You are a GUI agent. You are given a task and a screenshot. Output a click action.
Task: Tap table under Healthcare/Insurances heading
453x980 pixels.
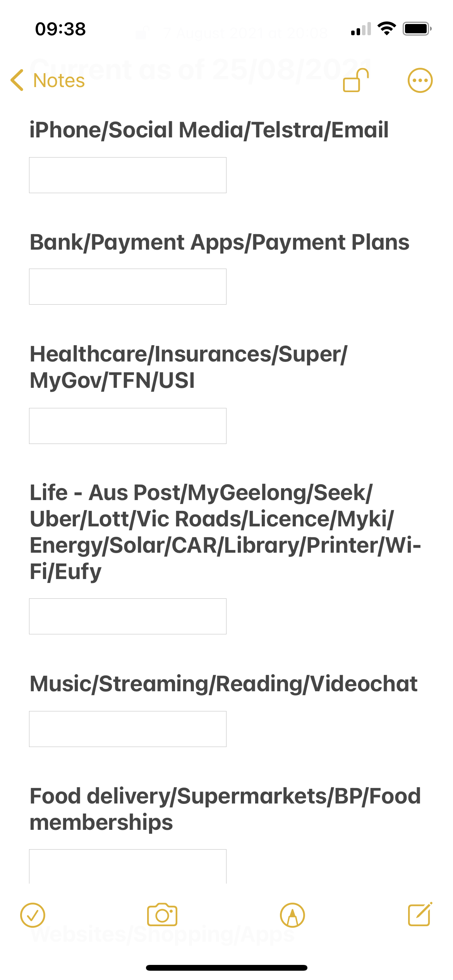click(128, 426)
